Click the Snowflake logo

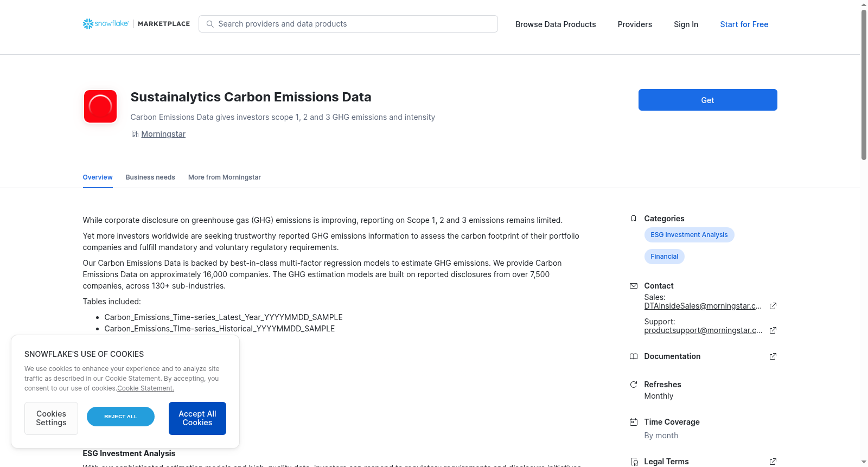click(106, 24)
